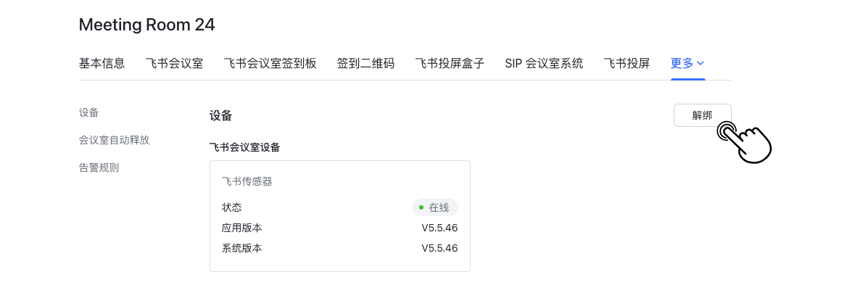Switch to SIP 会议室系统 tab
Screen dimensions: 868x285
tap(544, 63)
